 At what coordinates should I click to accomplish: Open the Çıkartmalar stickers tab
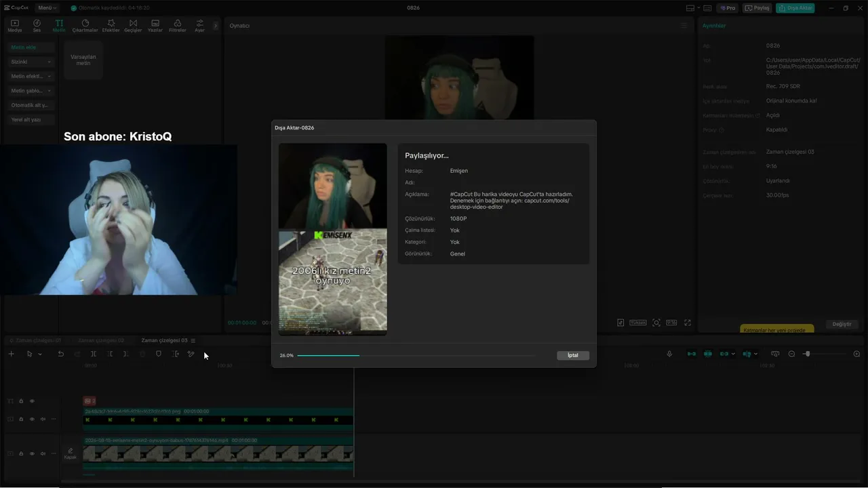pos(85,26)
